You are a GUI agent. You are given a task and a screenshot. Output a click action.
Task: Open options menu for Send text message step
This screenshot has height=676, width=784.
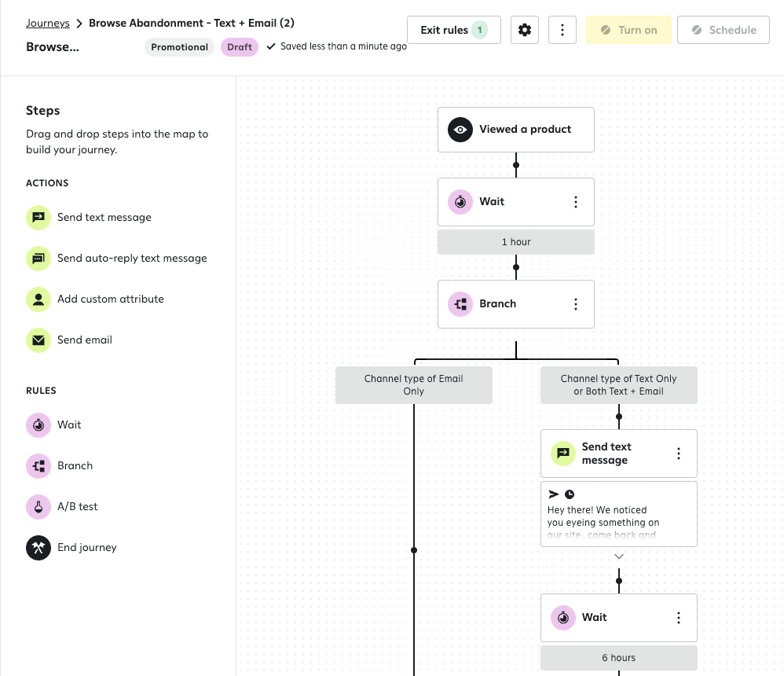pyautogui.click(x=679, y=454)
